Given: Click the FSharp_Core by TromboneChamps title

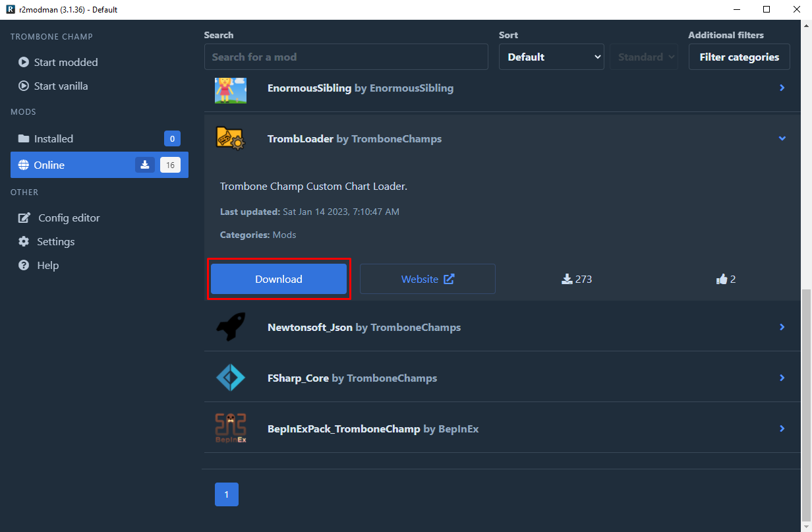Looking at the screenshot, I should pyautogui.click(x=352, y=378).
